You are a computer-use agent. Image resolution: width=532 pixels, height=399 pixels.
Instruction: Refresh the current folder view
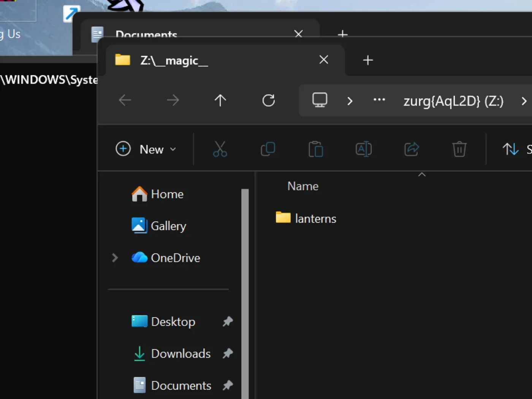pos(269,100)
